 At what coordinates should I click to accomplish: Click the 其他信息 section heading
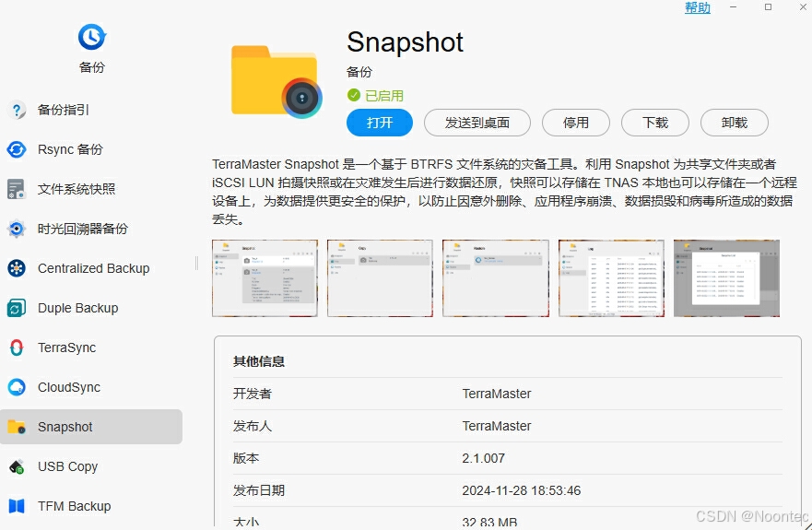259,361
